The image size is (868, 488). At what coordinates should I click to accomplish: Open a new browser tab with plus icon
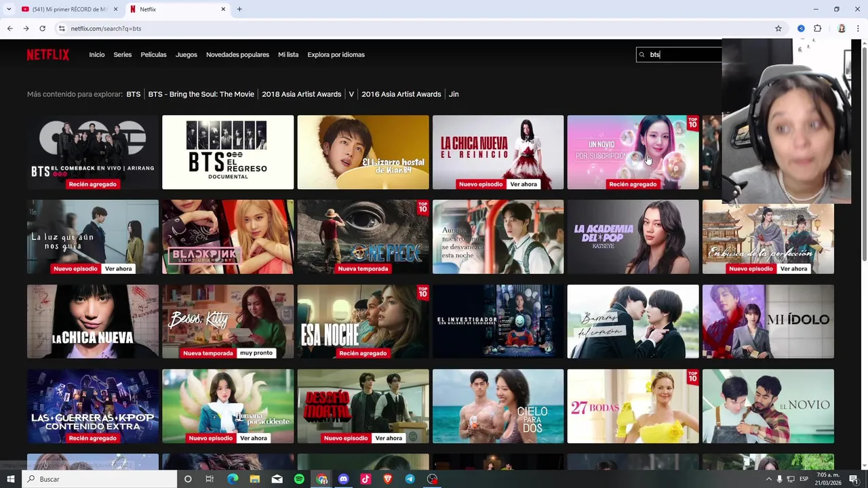[x=239, y=9]
